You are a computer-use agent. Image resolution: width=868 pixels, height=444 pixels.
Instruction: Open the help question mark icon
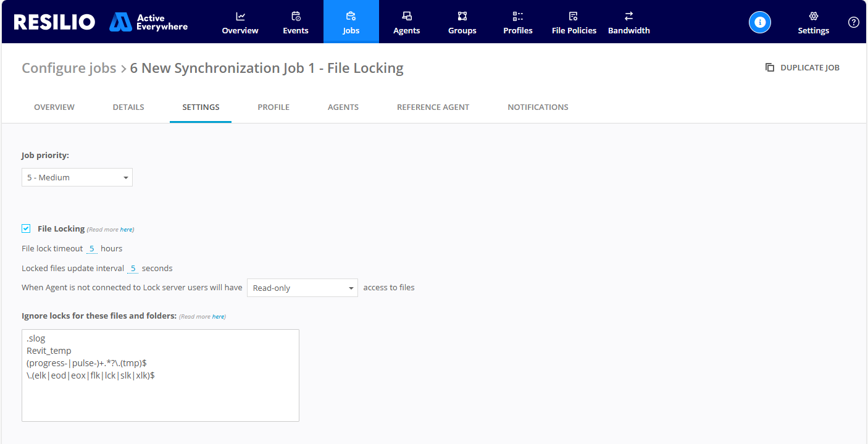point(854,22)
